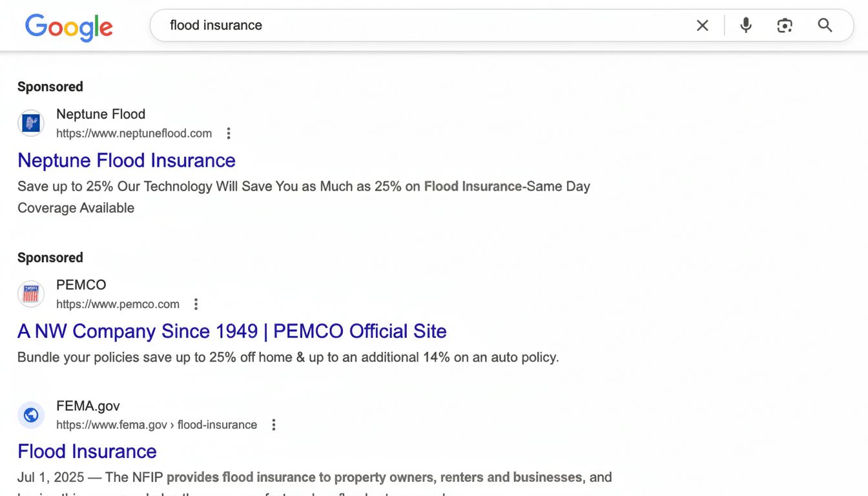Image resolution: width=868 pixels, height=496 pixels.
Task: Click the FEMA.gov site name text
Action: pyautogui.click(x=88, y=406)
